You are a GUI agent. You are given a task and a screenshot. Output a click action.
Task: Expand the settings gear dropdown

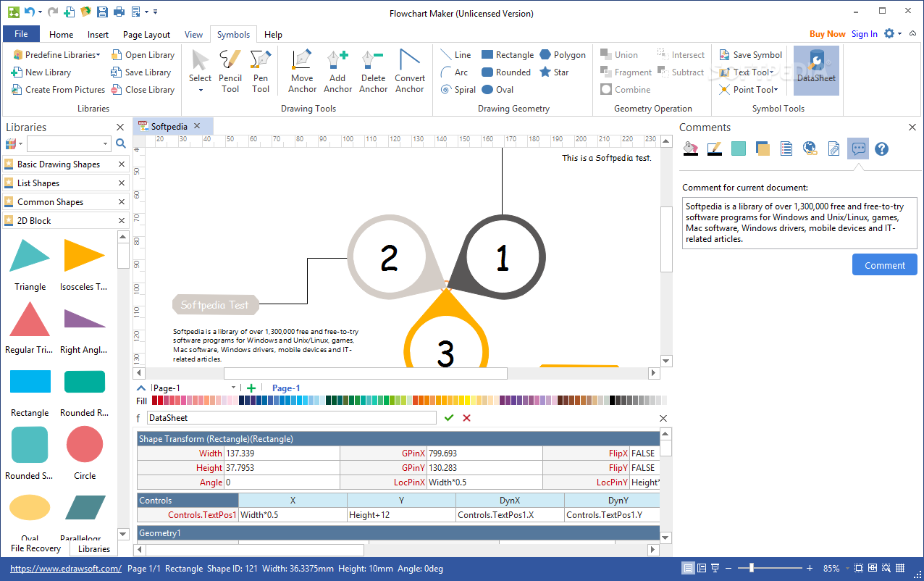click(899, 34)
